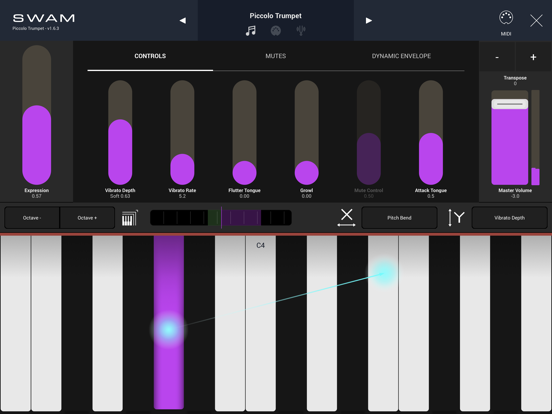This screenshot has height=414, width=552.
Task: Click the Master Volume value -3.0
Action: [515, 196]
